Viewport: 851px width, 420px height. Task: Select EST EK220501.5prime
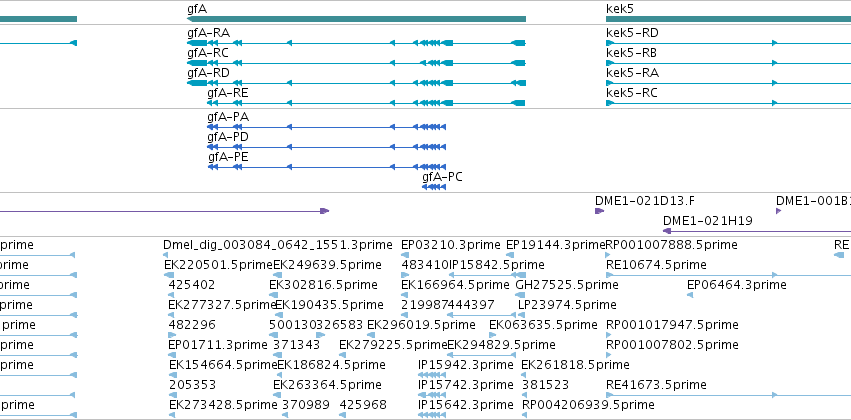[x=218, y=265]
